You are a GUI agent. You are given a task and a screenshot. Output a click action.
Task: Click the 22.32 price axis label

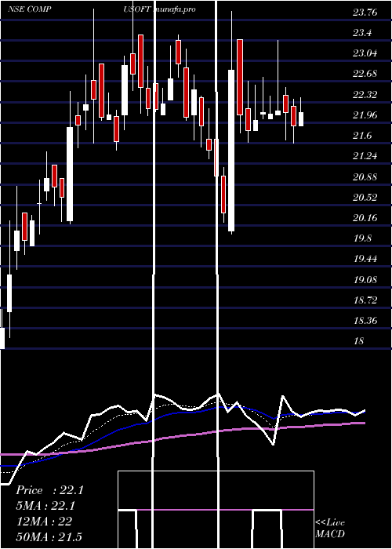click(365, 95)
